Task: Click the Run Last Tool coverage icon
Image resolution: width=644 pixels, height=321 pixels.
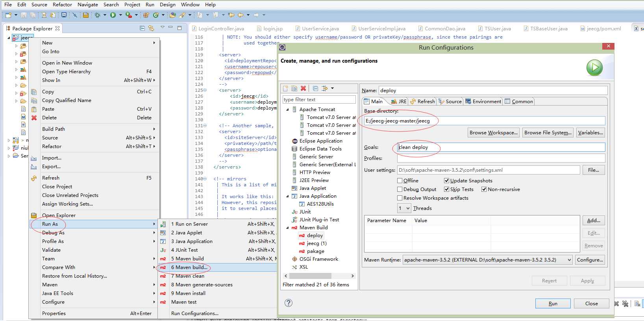Action: tap(128, 15)
